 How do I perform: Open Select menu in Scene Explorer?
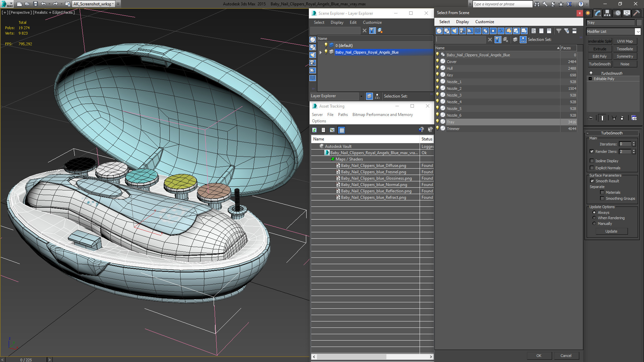[x=319, y=22]
